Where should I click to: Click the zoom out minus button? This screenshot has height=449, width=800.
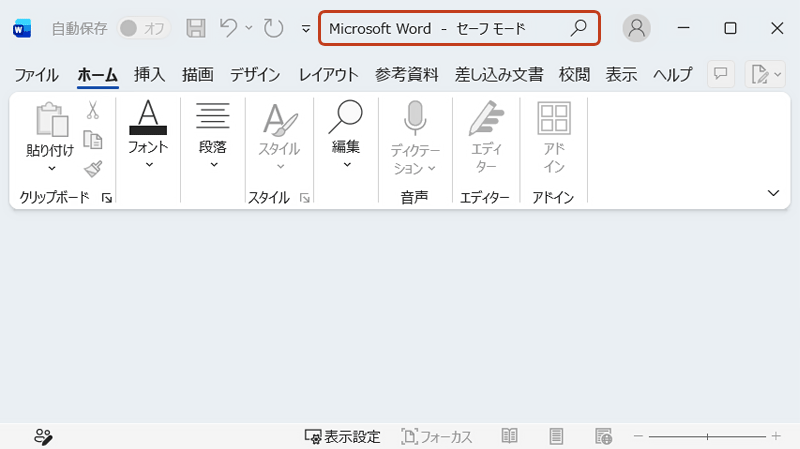[x=638, y=436]
